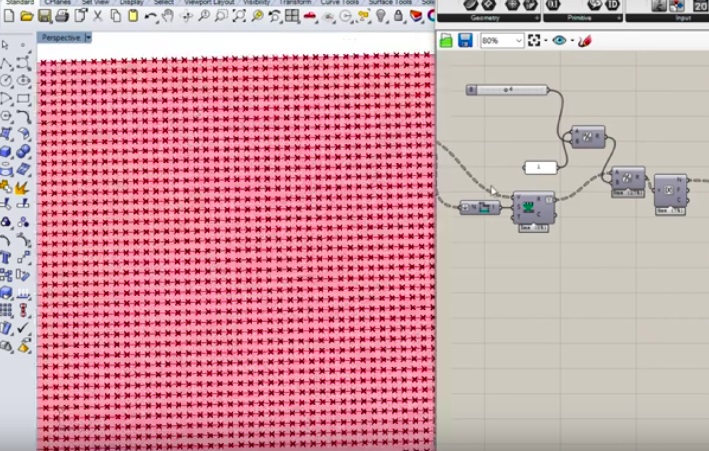Click the red car view icon
The height and width of the screenshot is (451, 709).
(310, 16)
